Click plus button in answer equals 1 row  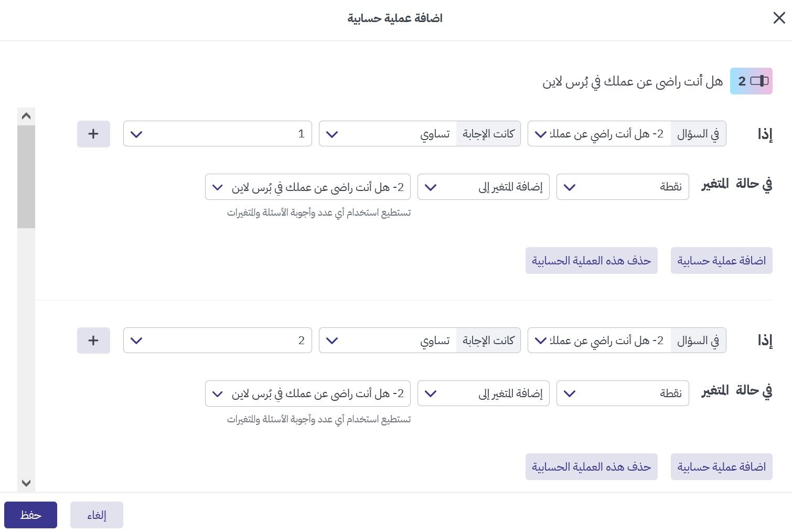93,134
